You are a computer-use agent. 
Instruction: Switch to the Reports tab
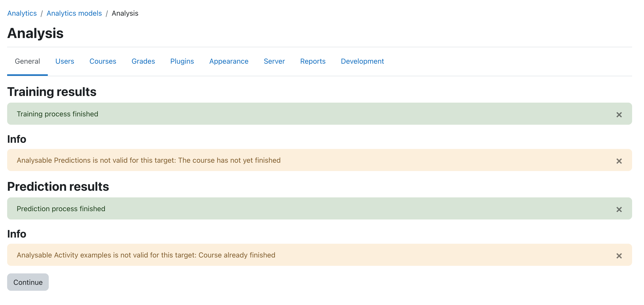313,61
